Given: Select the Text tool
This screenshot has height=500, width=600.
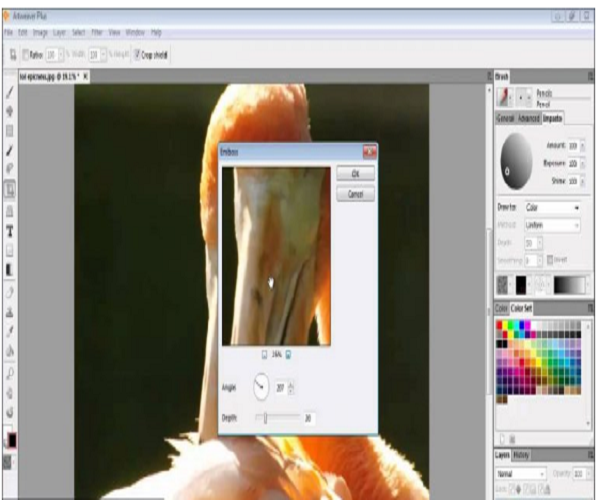Looking at the screenshot, I should pos(10,231).
